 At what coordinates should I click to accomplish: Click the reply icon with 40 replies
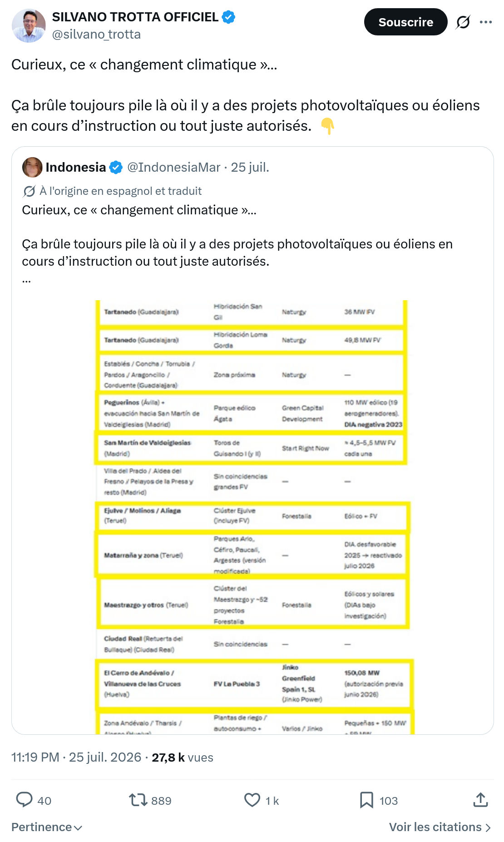click(24, 800)
